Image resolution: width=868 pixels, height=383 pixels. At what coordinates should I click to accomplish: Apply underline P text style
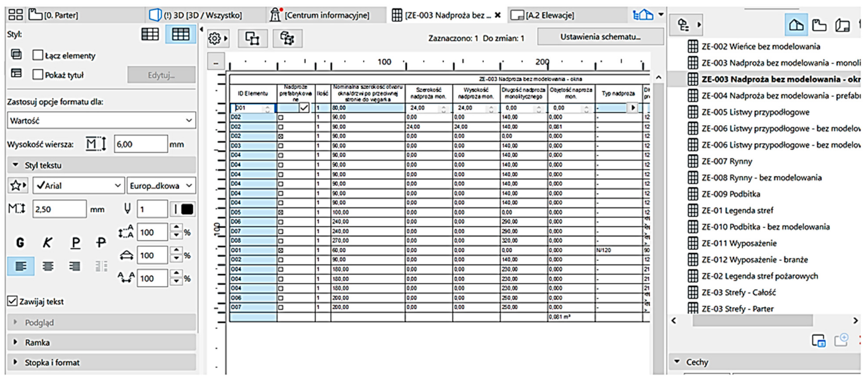(x=75, y=242)
